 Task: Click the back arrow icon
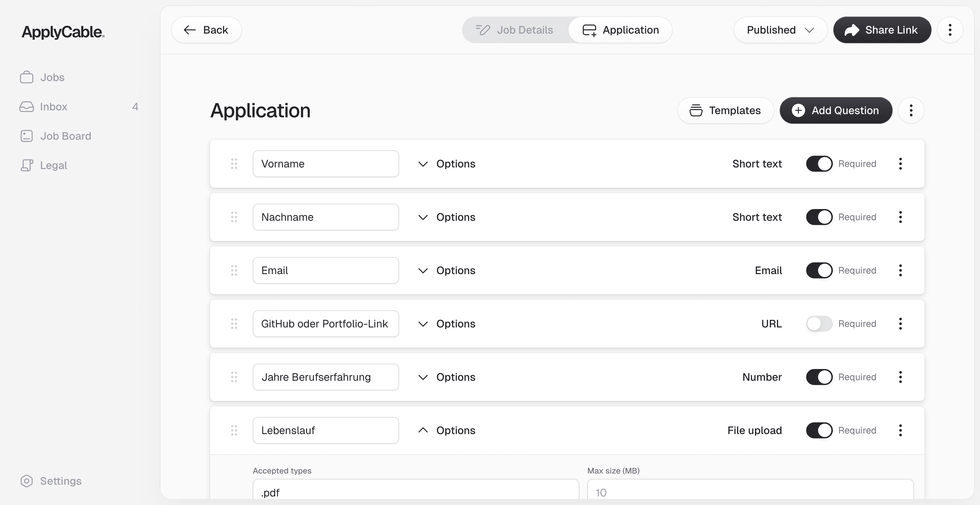(x=190, y=30)
